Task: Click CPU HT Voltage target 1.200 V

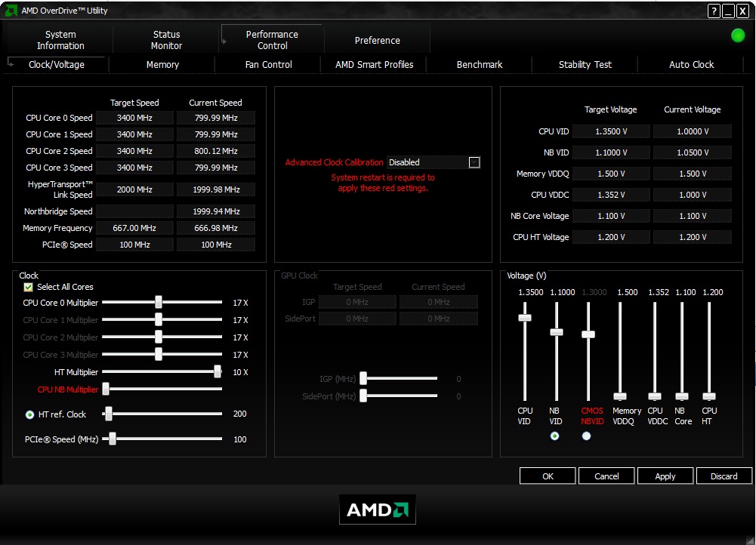Action: coord(611,238)
